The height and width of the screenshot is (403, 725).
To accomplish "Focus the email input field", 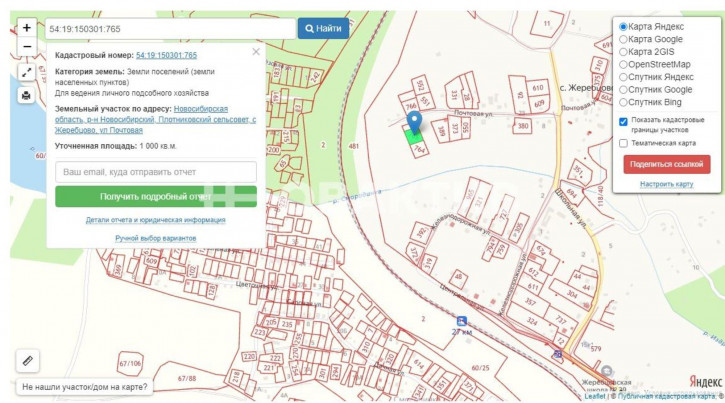I will click(x=156, y=172).
